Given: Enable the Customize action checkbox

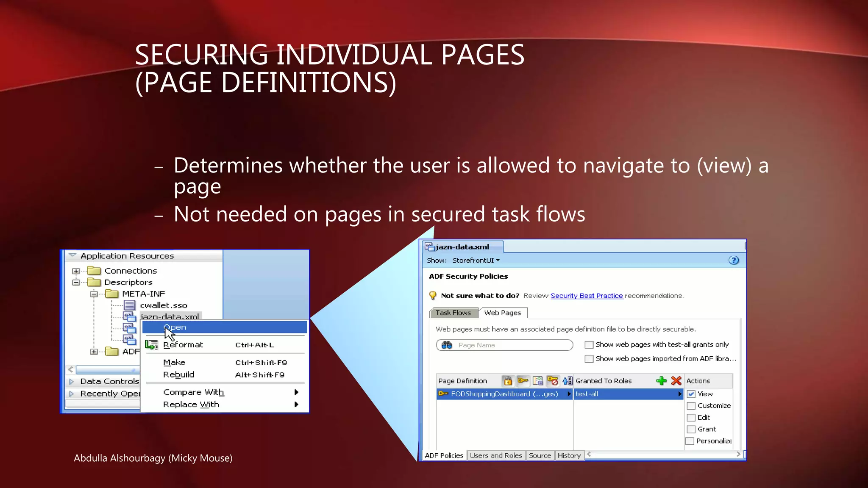Looking at the screenshot, I should [x=691, y=406].
